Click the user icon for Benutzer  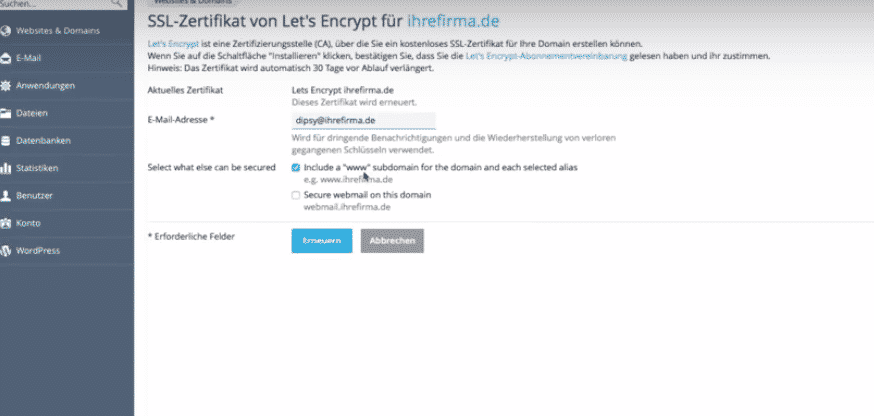(7, 196)
